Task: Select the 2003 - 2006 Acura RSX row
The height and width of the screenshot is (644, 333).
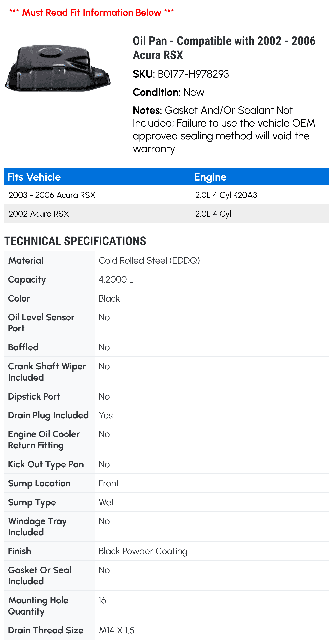Action: 166,195
